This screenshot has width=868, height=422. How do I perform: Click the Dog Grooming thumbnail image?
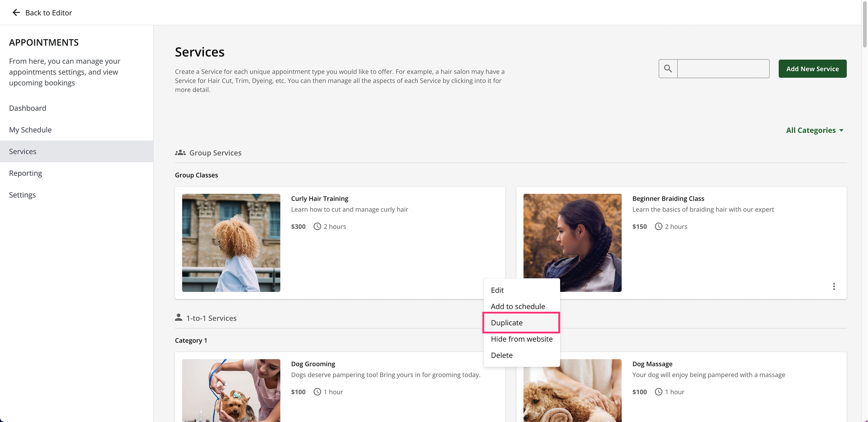(x=231, y=390)
